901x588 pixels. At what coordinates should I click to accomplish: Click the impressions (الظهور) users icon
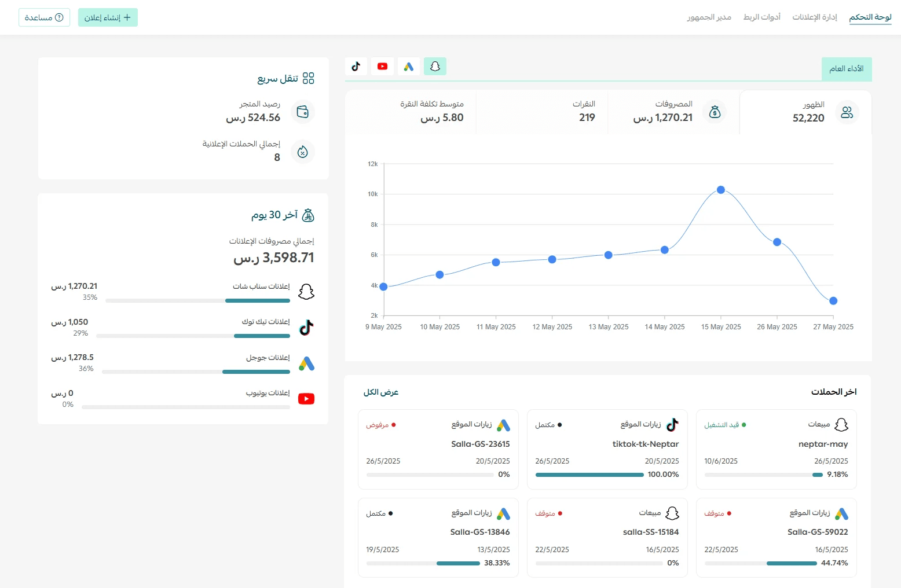(x=847, y=112)
